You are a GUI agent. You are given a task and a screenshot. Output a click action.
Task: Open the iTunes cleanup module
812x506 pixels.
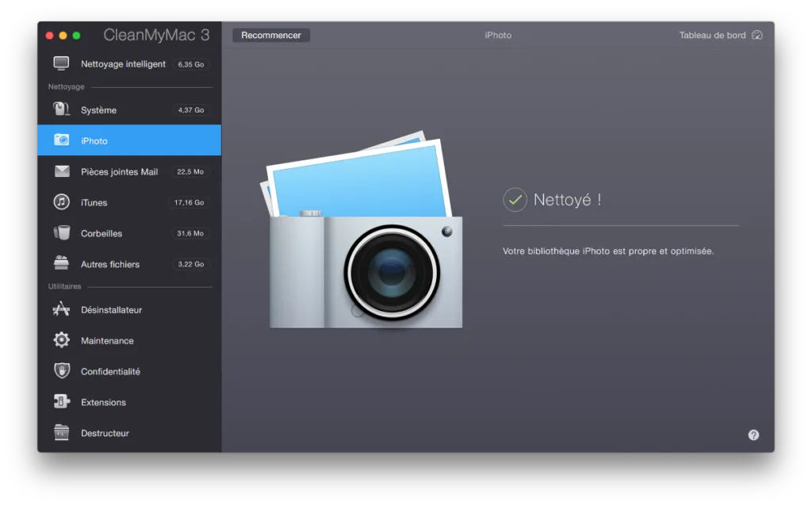(x=129, y=202)
